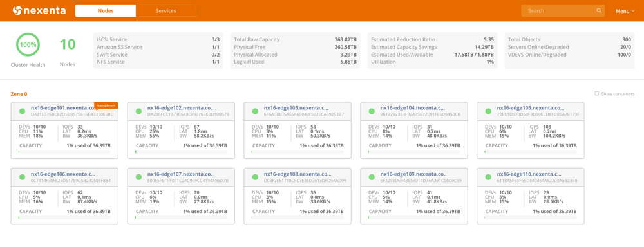Click the management badge on nx16-edge101
Screen dimensions: 644x247
[106, 105]
